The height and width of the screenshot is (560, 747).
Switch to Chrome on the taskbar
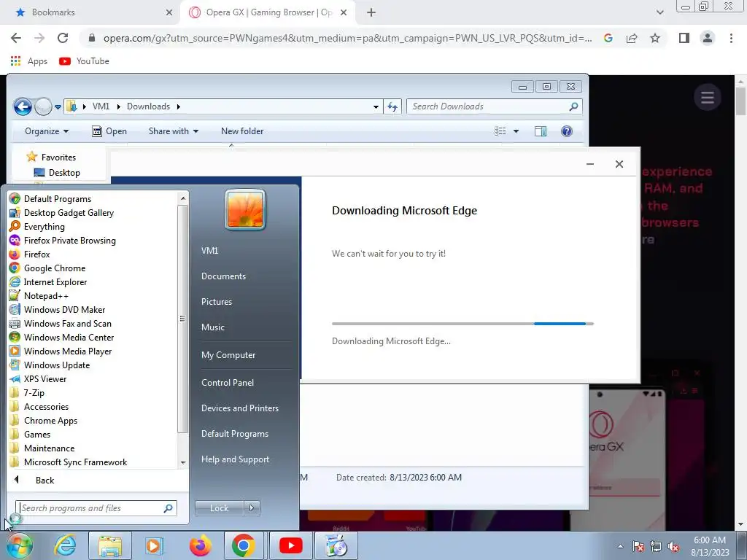pyautogui.click(x=243, y=545)
